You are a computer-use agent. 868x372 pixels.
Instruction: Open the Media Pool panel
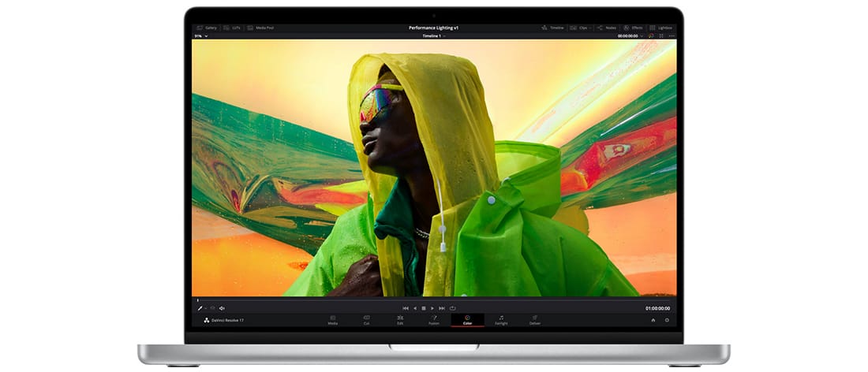coord(260,28)
